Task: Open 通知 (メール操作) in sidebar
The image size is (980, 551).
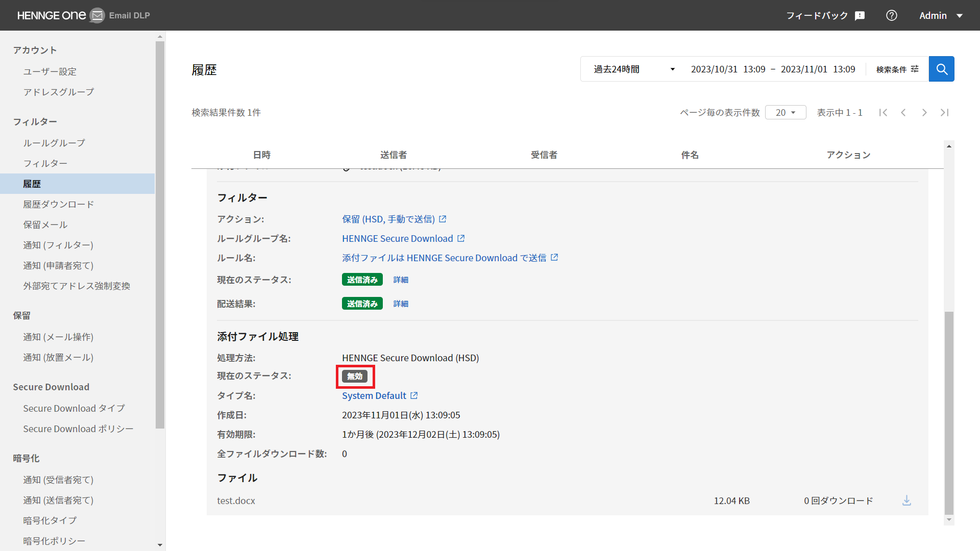Action: [58, 337]
